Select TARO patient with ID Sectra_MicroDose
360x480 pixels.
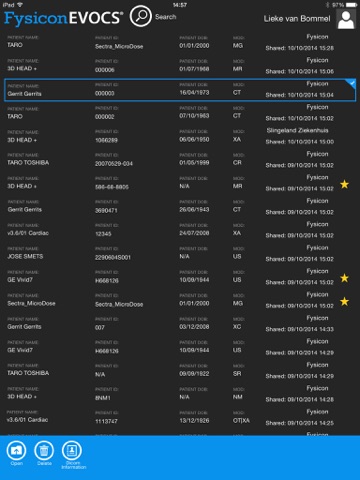[180, 42]
